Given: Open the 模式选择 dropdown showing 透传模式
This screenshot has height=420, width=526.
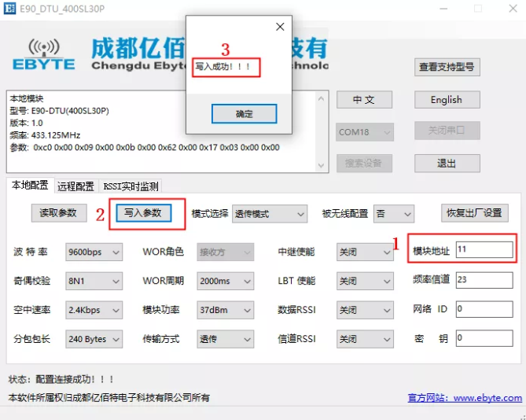Looking at the screenshot, I should [x=270, y=214].
